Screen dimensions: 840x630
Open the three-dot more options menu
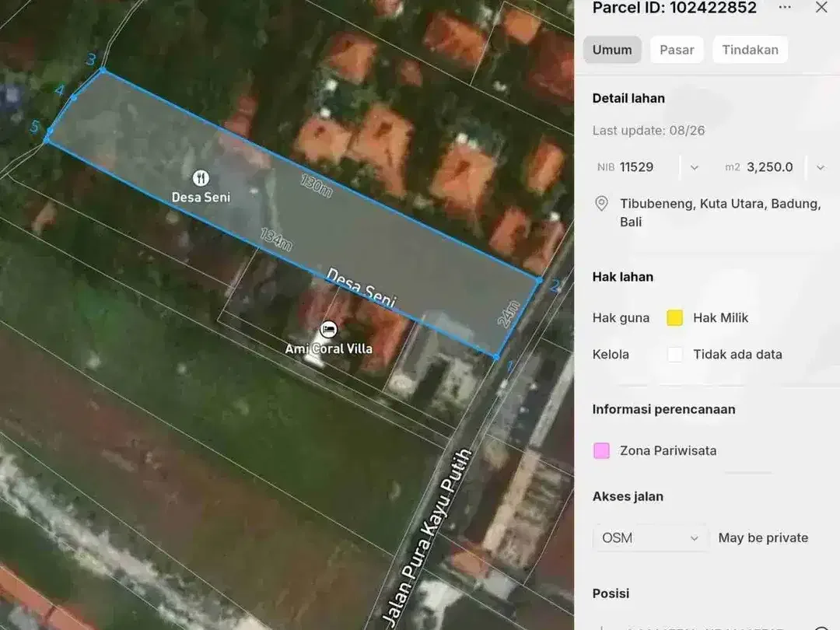[785, 8]
